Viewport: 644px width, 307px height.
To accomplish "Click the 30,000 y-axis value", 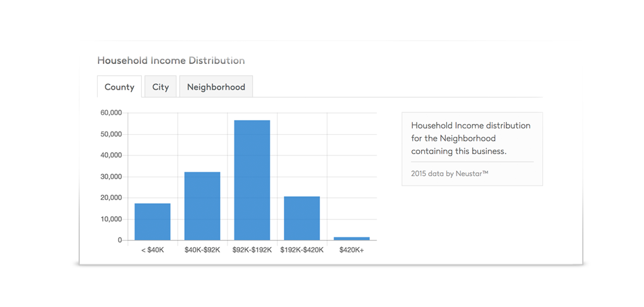I will (111, 177).
